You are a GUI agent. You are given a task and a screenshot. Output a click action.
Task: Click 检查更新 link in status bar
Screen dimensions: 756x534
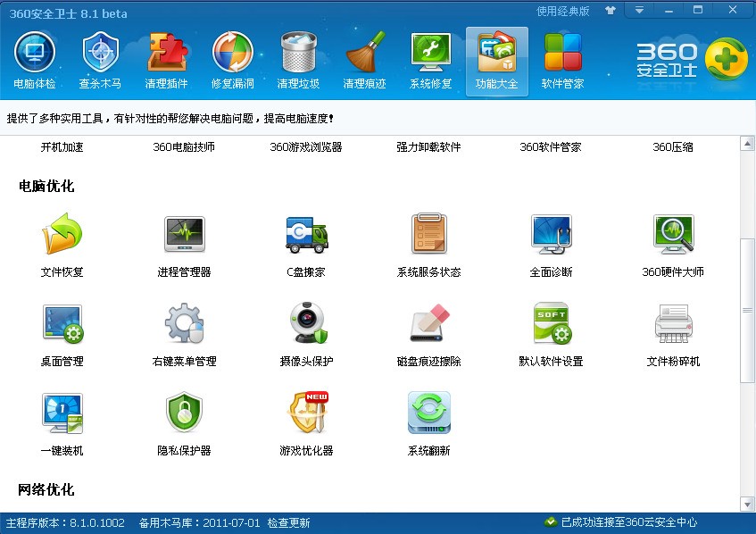[288, 523]
